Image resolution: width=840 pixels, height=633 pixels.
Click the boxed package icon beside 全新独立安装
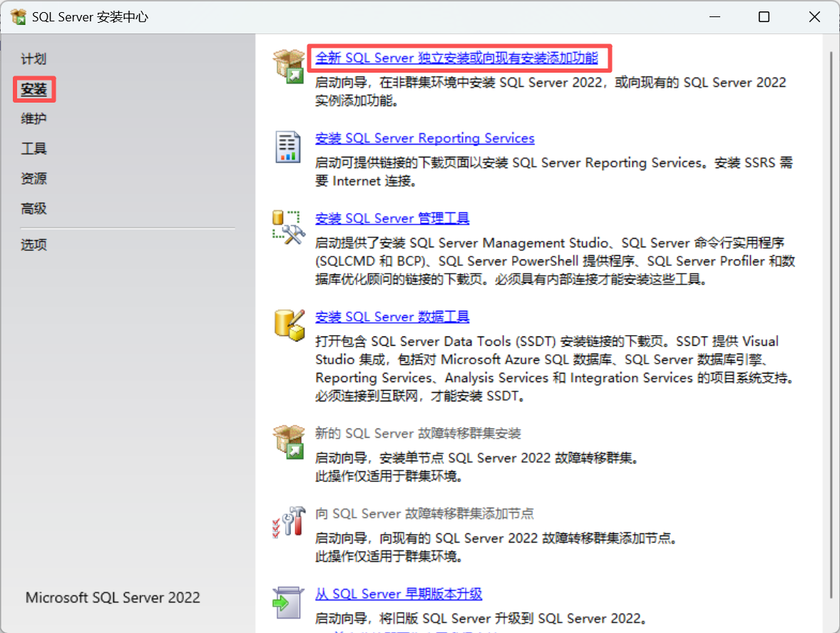288,66
